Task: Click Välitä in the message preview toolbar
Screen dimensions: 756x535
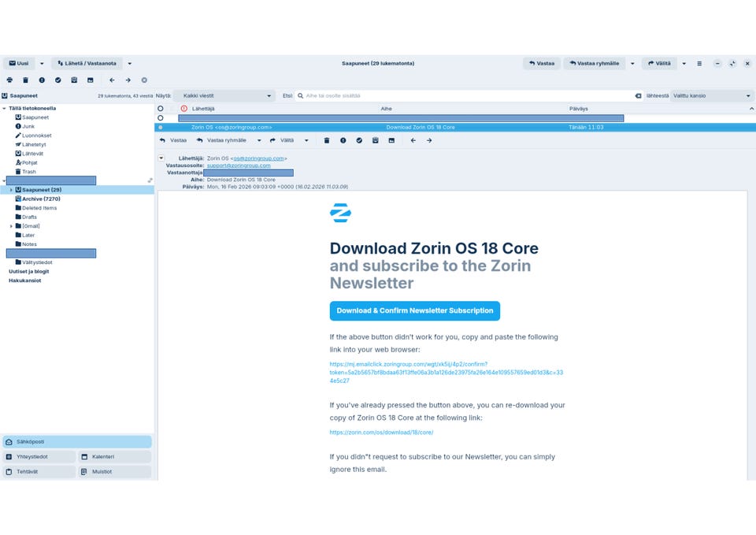Action: [x=282, y=140]
